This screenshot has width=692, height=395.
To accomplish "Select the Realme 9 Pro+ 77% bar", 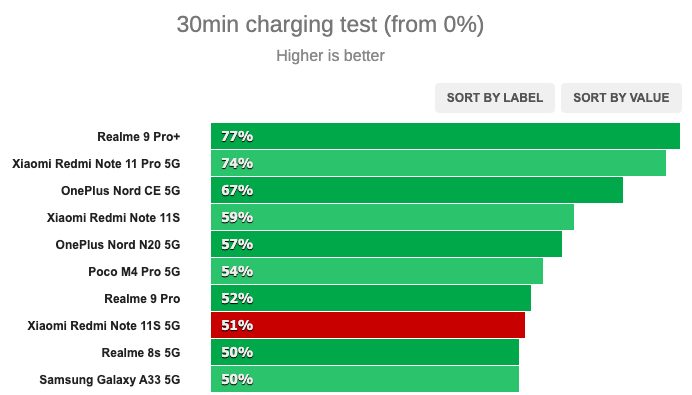I will tap(445, 136).
